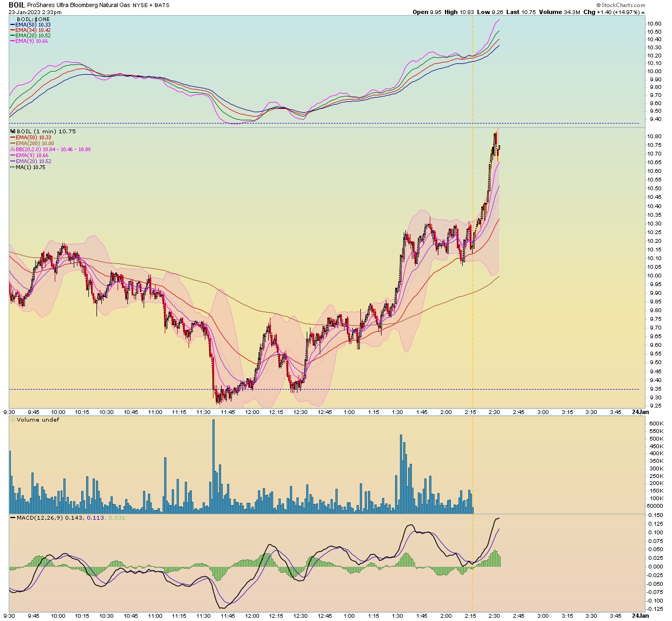
Task: Click the 12:00 time label under price chart
Action: (252, 412)
